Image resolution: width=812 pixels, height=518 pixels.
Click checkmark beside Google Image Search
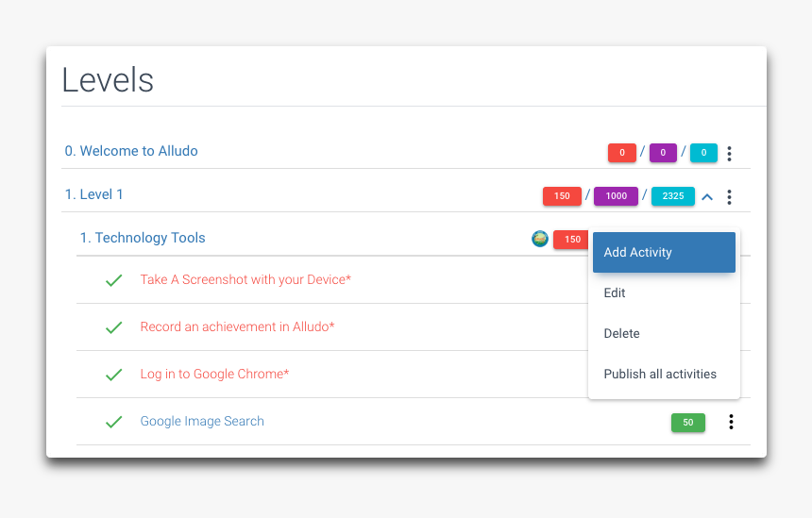point(113,422)
